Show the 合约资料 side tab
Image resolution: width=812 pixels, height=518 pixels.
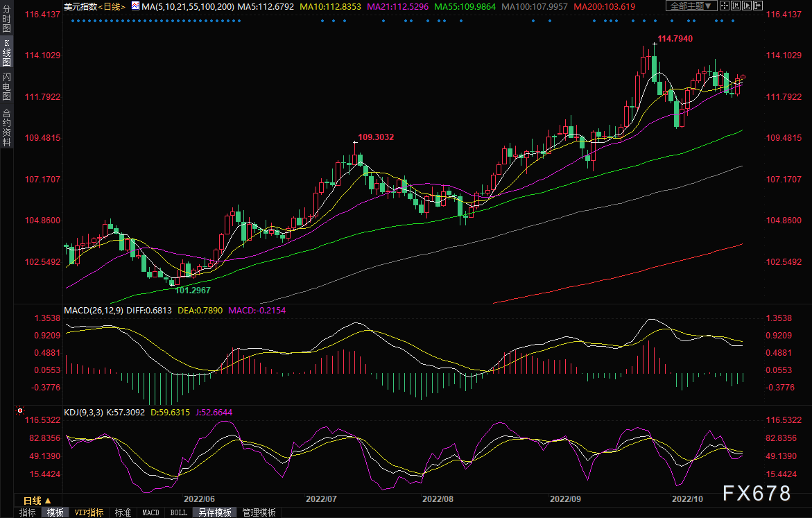pos(6,127)
